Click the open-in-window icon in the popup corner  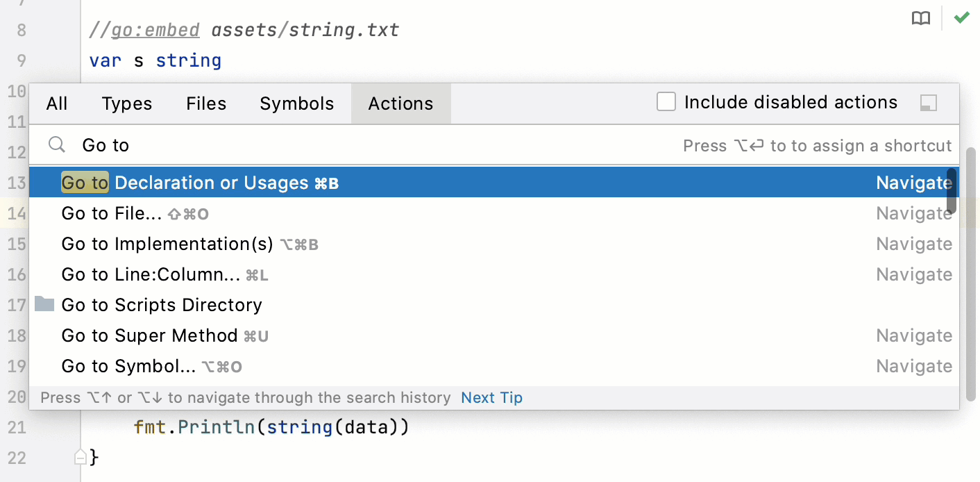tap(928, 103)
